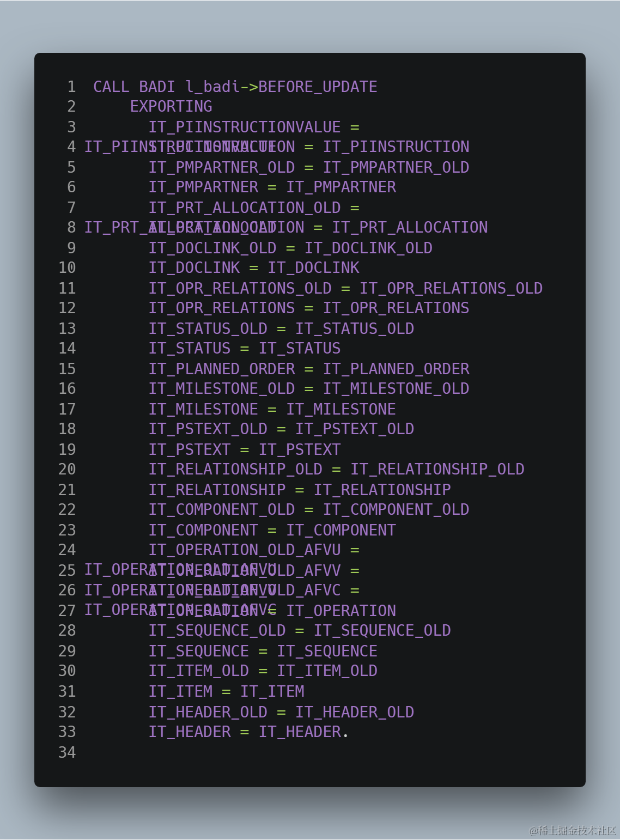Click line number 1 in the gutter

71,87
